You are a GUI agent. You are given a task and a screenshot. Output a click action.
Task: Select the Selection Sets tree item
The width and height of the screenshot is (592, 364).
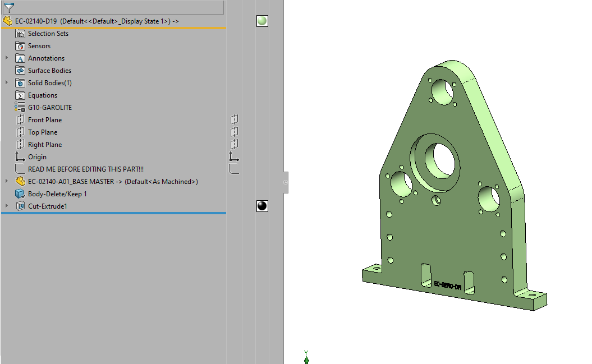coord(48,34)
